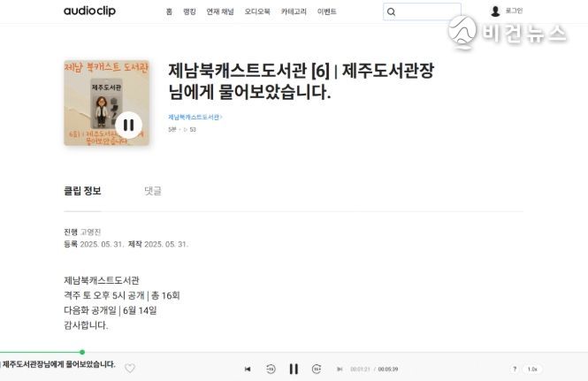Open the login profile icon

(x=495, y=11)
